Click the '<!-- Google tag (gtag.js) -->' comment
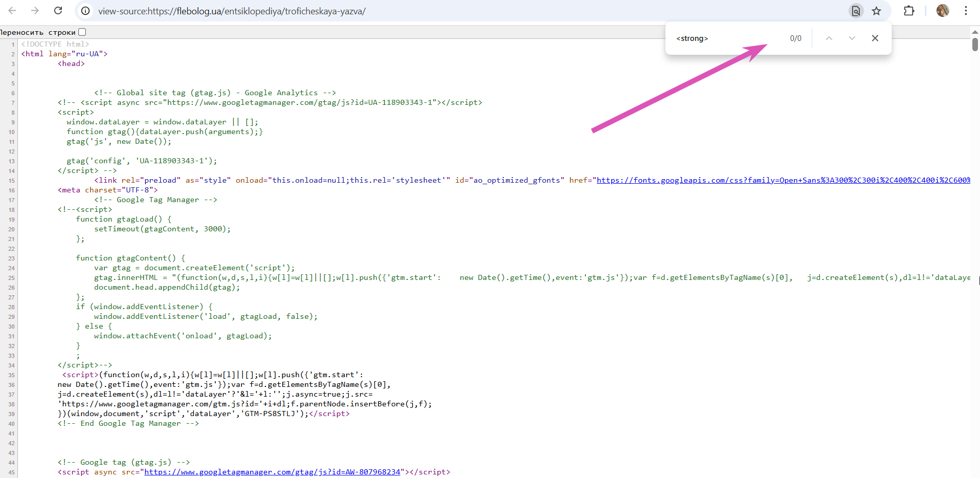 tap(124, 462)
